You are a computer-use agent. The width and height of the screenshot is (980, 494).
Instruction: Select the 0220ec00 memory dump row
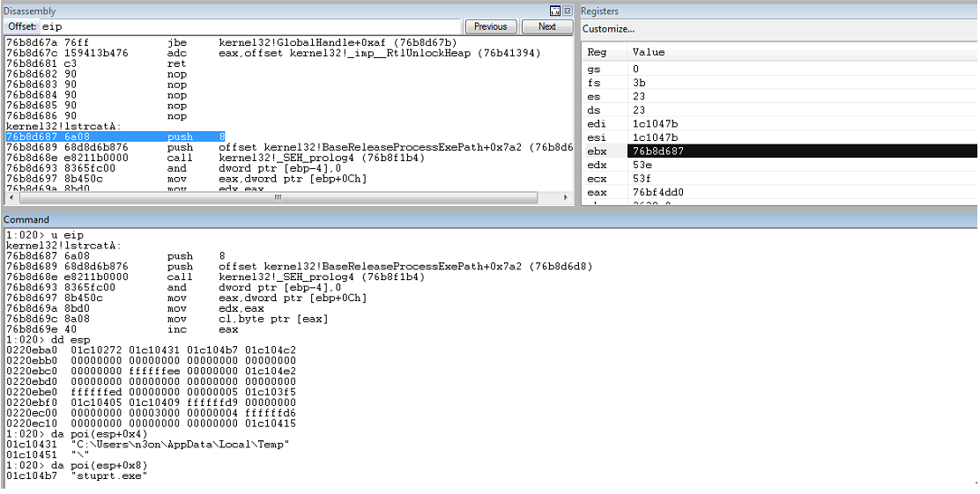[x=151, y=414]
